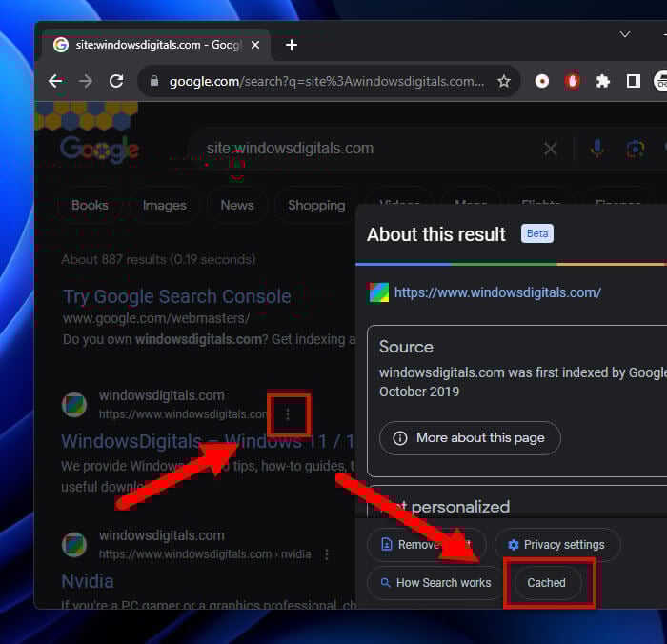Viewport: 667px width, 644px height.
Task: Click the www.google.com/webmasters/ text
Action: coord(156,318)
